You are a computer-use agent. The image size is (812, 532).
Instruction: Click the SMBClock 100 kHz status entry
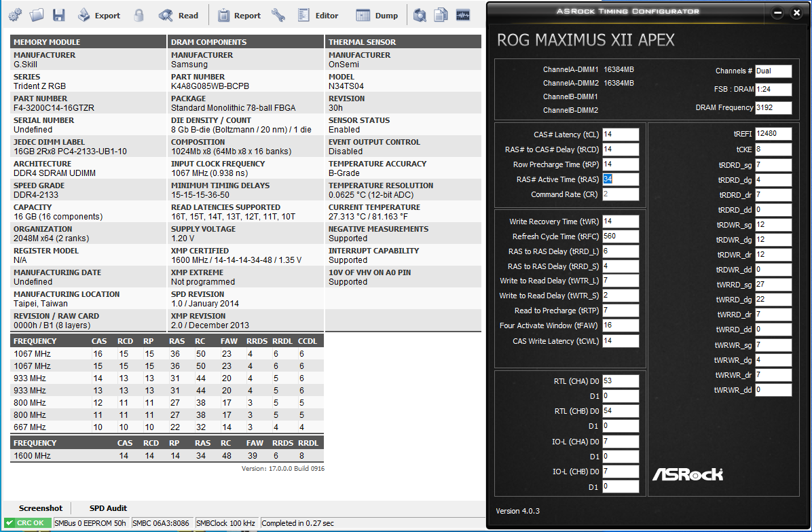click(x=226, y=523)
